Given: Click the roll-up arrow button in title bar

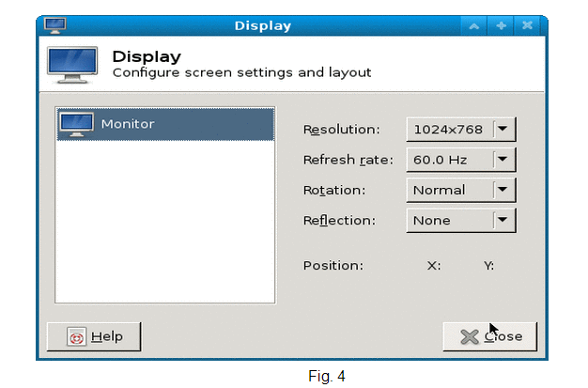Looking at the screenshot, I should pyautogui.click(x=474, y=26).
